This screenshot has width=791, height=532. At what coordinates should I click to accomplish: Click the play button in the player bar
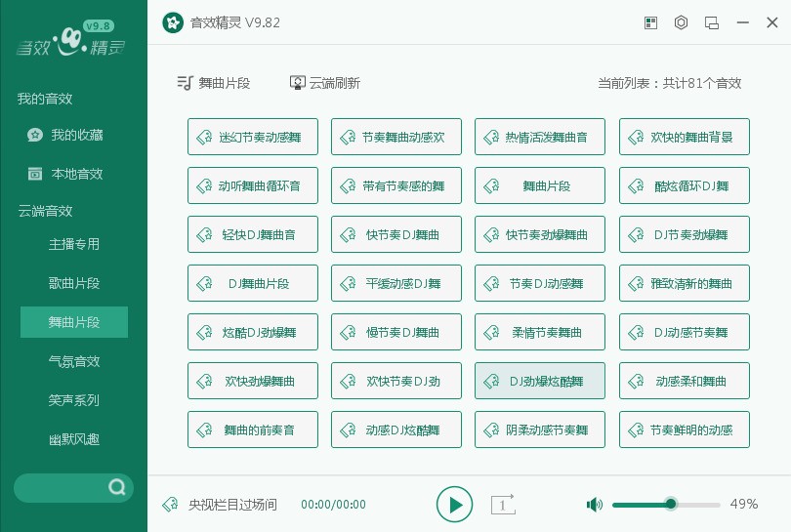point(454,504)
